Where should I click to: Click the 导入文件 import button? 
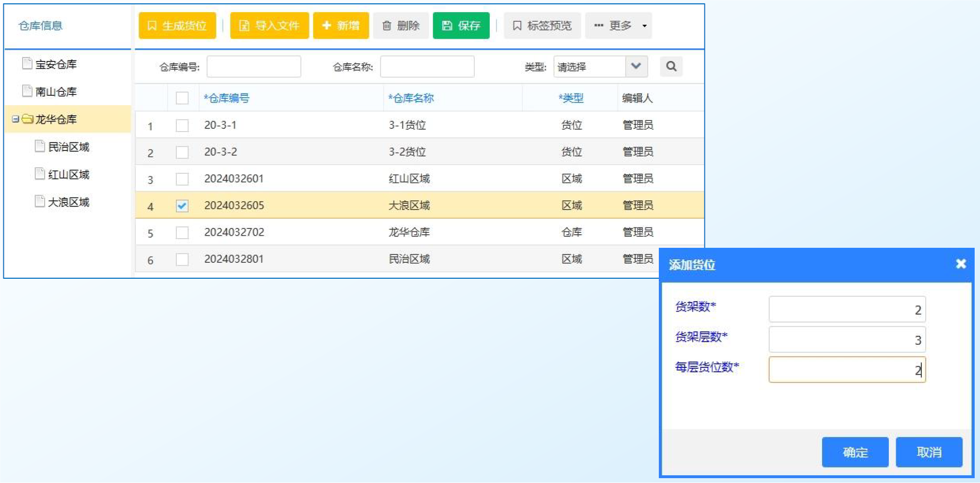coord(269,26)
